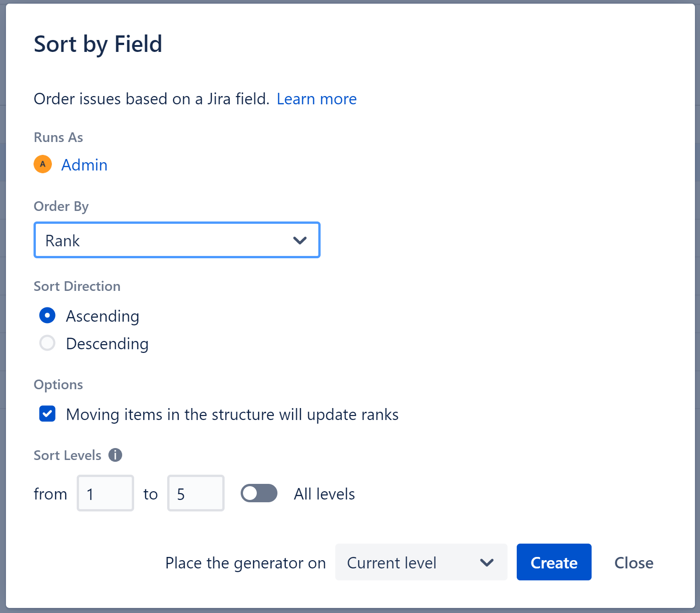Click the Order By dropdown chevron
The height and width of the screenshot is (613, 700).
click(x=299, y=240)
